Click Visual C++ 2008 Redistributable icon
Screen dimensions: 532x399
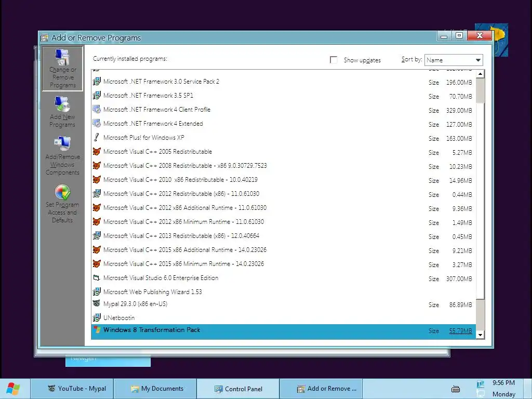[97, 166]
